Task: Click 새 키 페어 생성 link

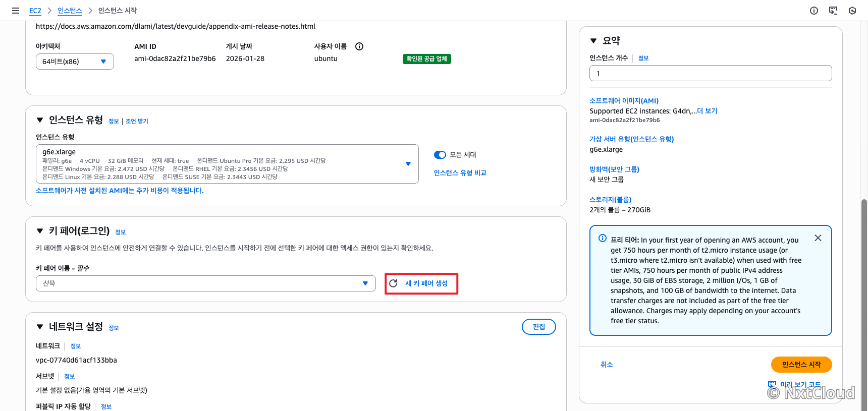Action: pyautogui.click(x=426, y=283)
